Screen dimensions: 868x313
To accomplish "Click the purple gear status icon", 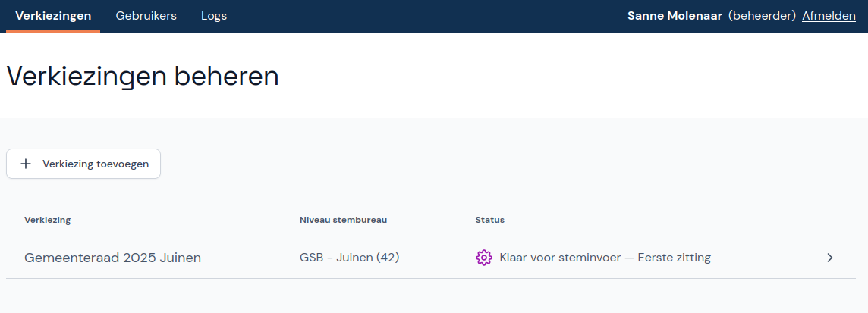I will pos(483,258).
